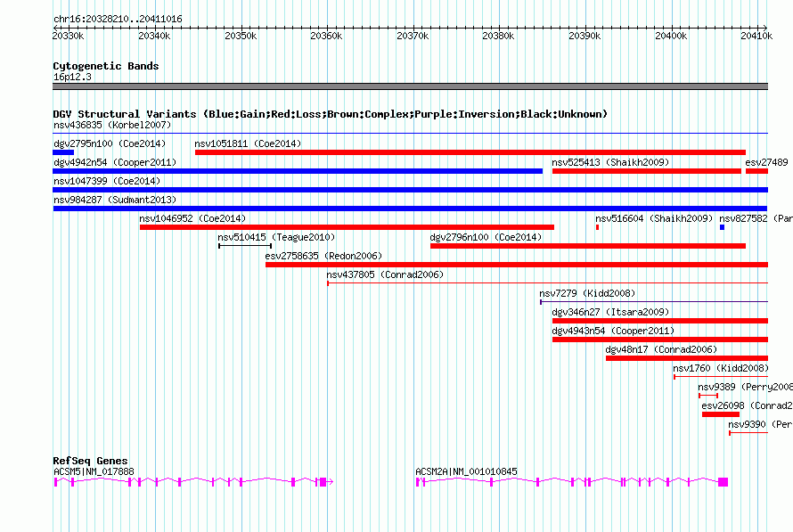The height and width of the screenshot is (532, 793).
Task: Open variant label nsv1051811 (Coe2014)
Action: click(x=248, y=143)
